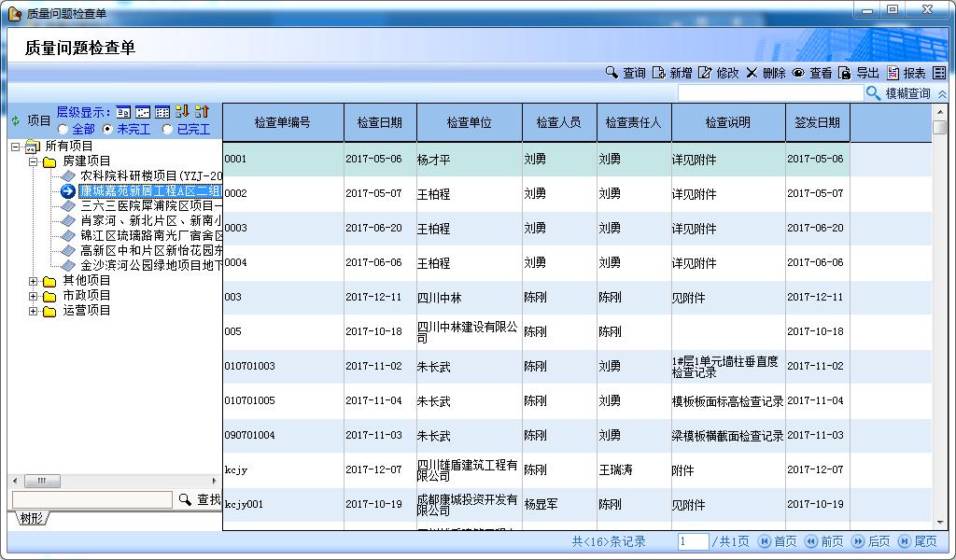The width and height of the screenshot is (956, 560).
Task: Select the 已完工 radio button
Action: tap(168, 129)
